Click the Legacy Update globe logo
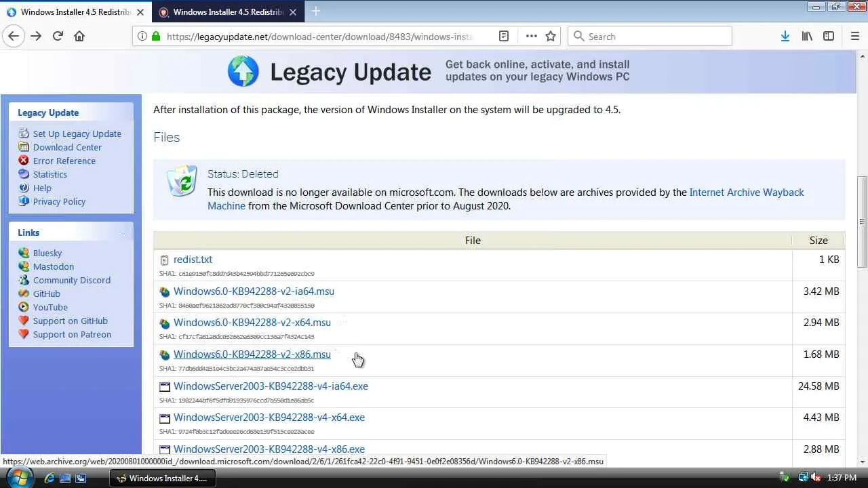 243,71
